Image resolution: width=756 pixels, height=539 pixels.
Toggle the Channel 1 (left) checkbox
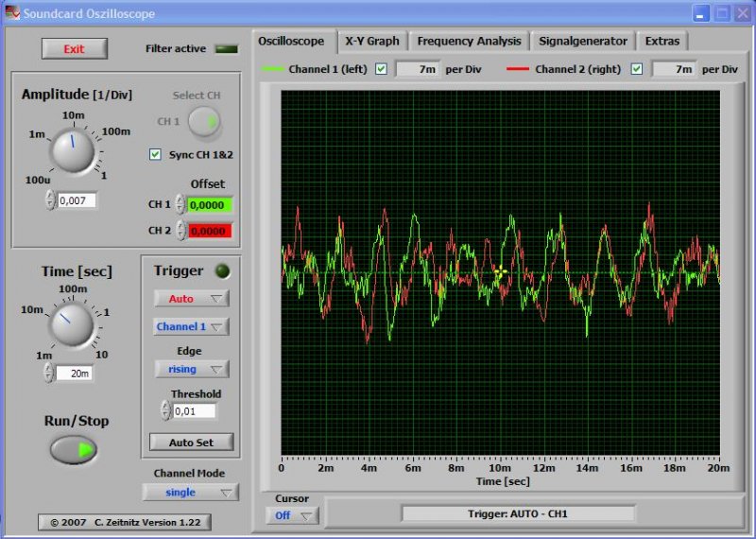click(x=381, y=69)
